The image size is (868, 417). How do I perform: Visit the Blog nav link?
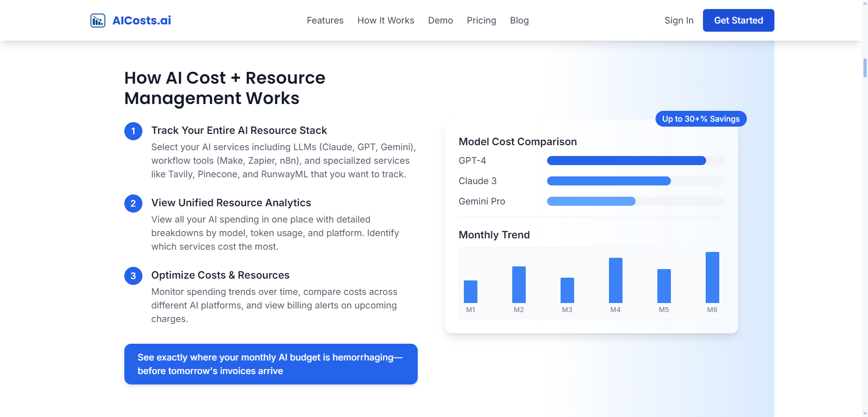(519, 20)
